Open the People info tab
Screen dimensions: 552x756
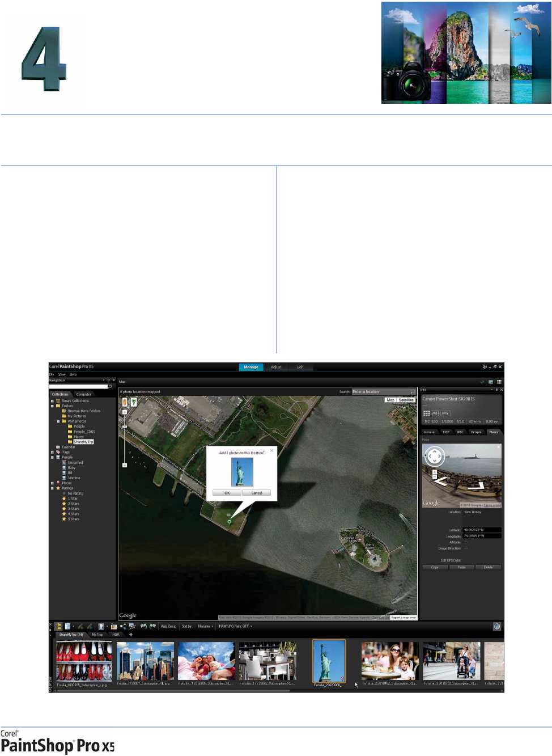pyautogui.click(x=477, y=432)
